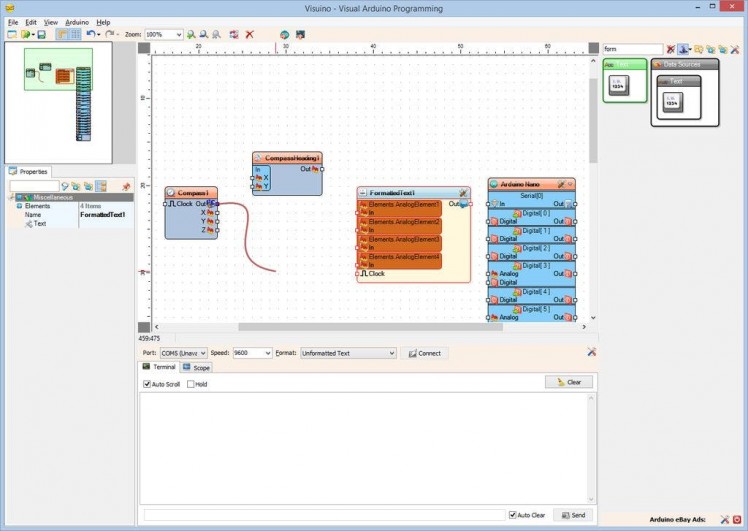Screen dimensions: 748x531
Task: Click the Undo arrow icon
Action: point(90,34)
